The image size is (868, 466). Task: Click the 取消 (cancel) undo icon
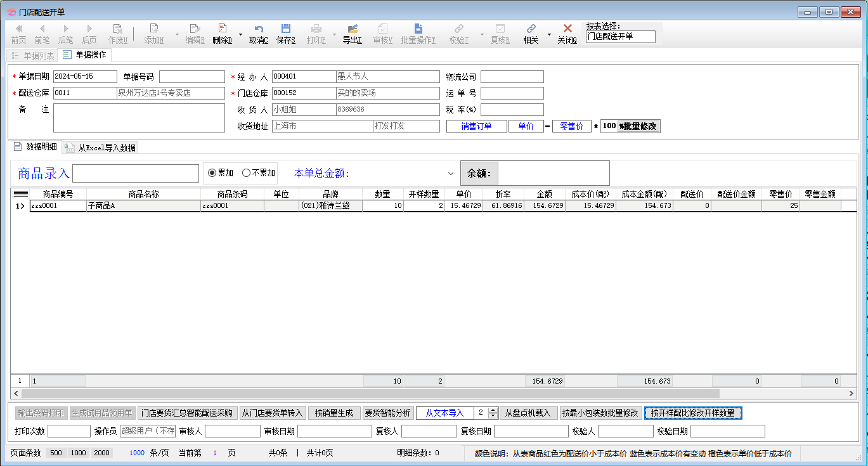click(258, 29)
